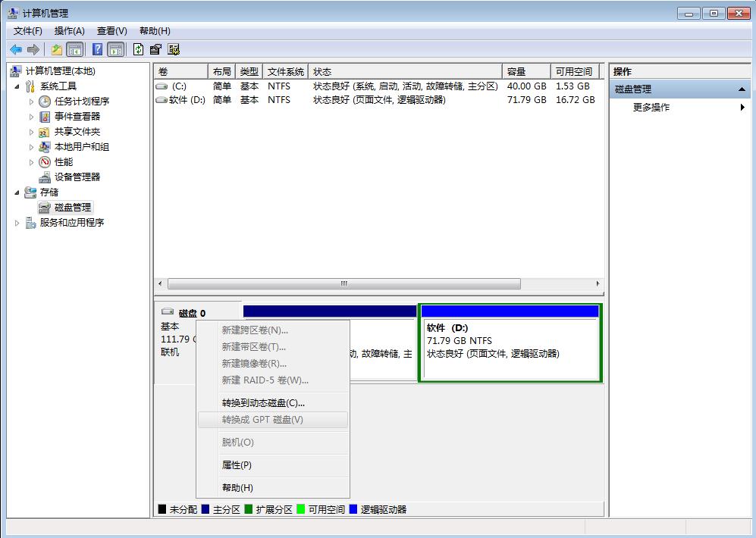Click the Performance icon in tree

45,162
